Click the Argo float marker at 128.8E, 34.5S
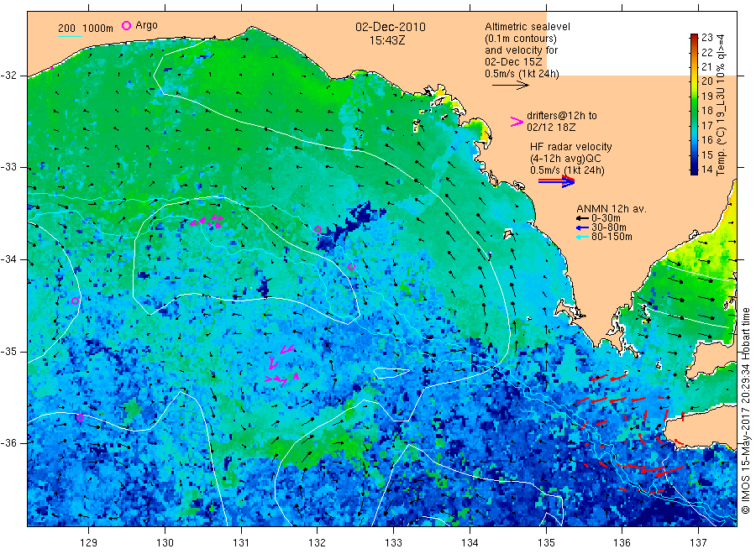 [x=76, y=301]
